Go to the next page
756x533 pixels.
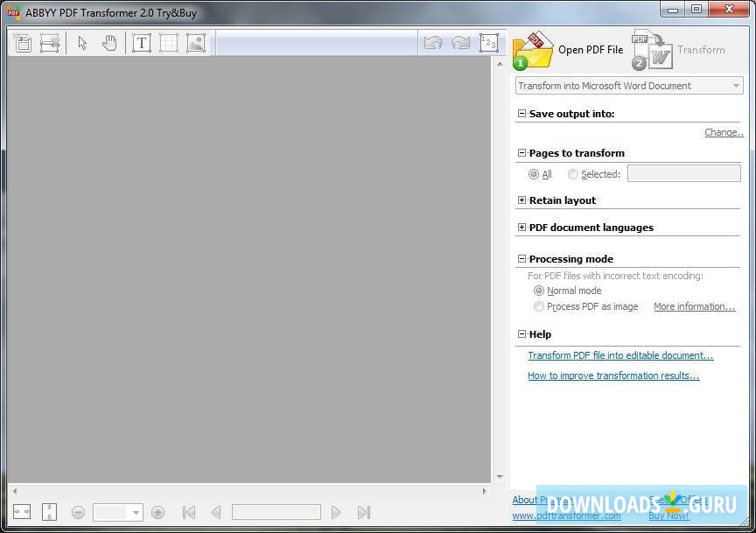click(x=336, y=512)
